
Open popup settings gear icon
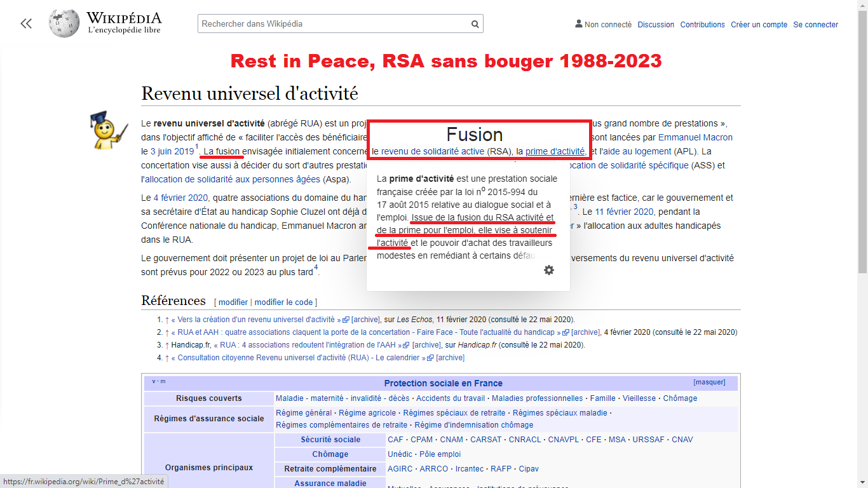click(x=549, y=270)
